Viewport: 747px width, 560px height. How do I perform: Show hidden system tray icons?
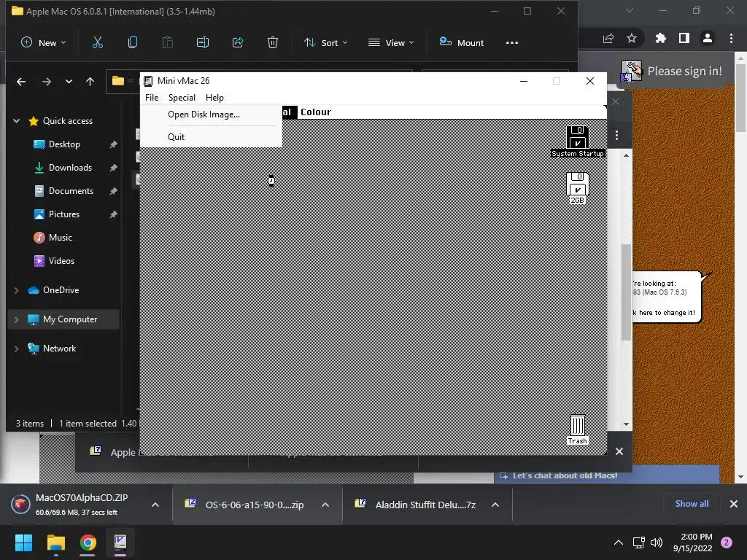pyautogui.click(x=619, y=542)
